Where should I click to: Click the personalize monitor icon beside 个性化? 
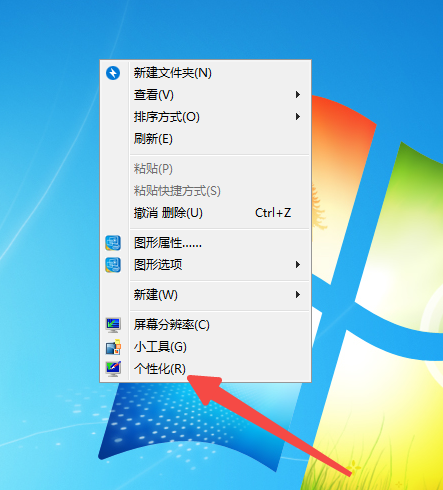point(113,369)
